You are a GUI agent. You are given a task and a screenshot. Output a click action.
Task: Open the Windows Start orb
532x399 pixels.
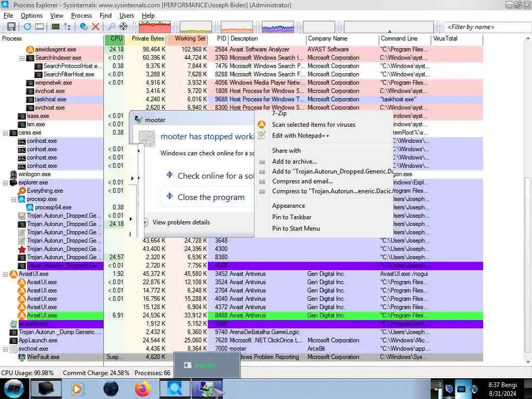click(x=14, y=389)
